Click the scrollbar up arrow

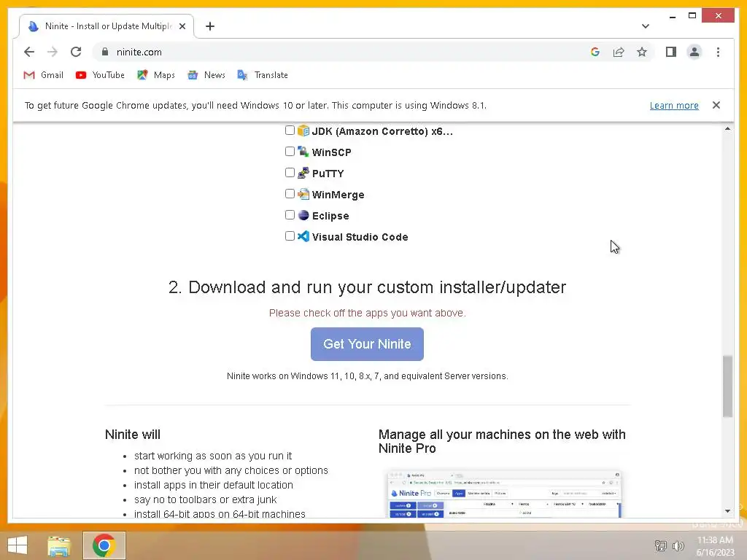pos(727,129)
